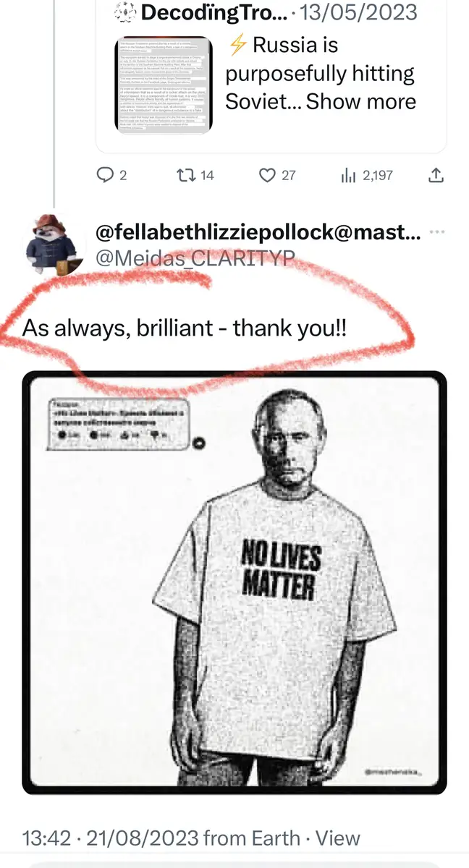Select the "As always, brilliant" tweet text

pos(185,327)
